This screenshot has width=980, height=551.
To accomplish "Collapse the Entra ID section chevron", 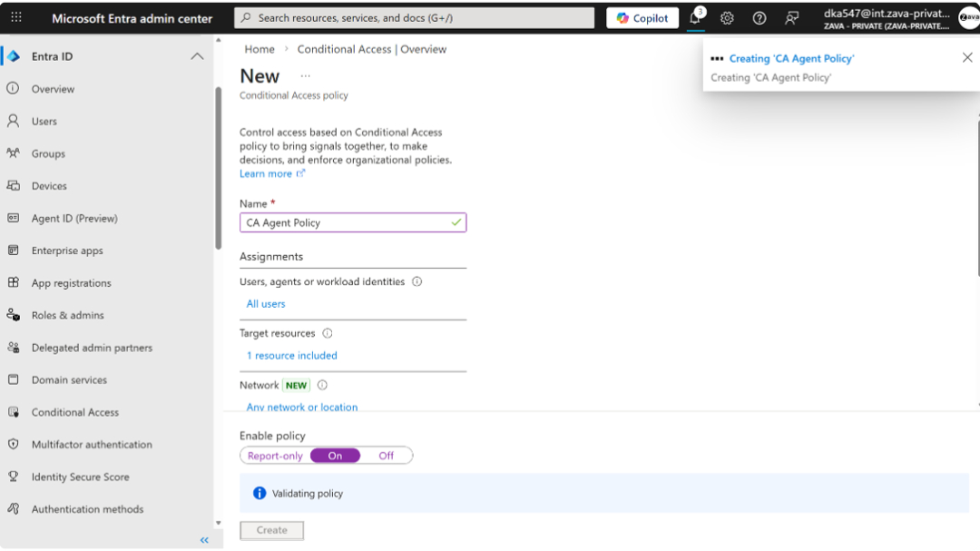I will click(x=197, y=56).
